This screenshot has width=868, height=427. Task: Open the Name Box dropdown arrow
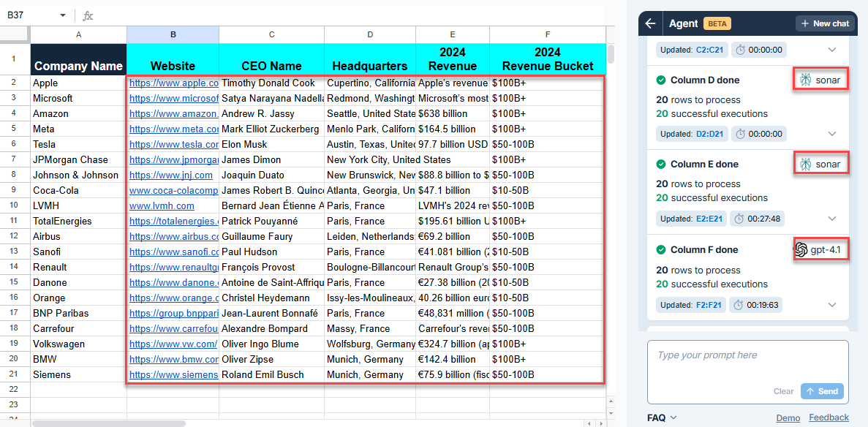click(x=62, y=15)
